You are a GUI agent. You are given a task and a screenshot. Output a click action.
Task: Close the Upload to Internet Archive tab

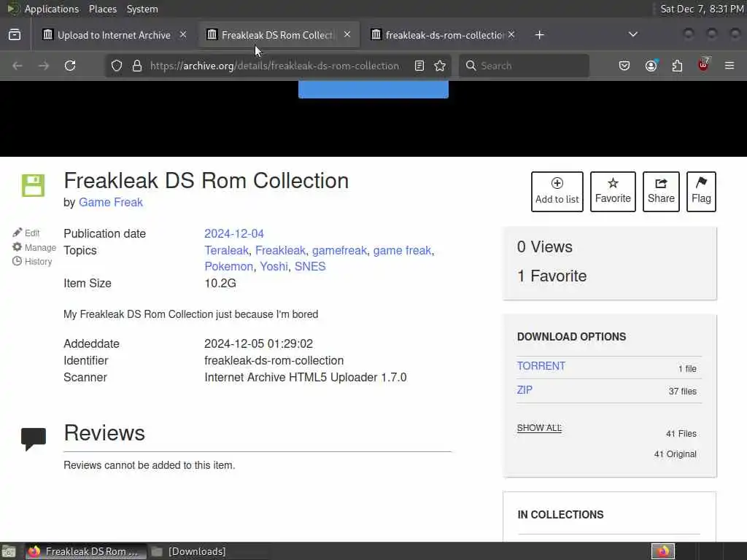click(x=183, y=34)
